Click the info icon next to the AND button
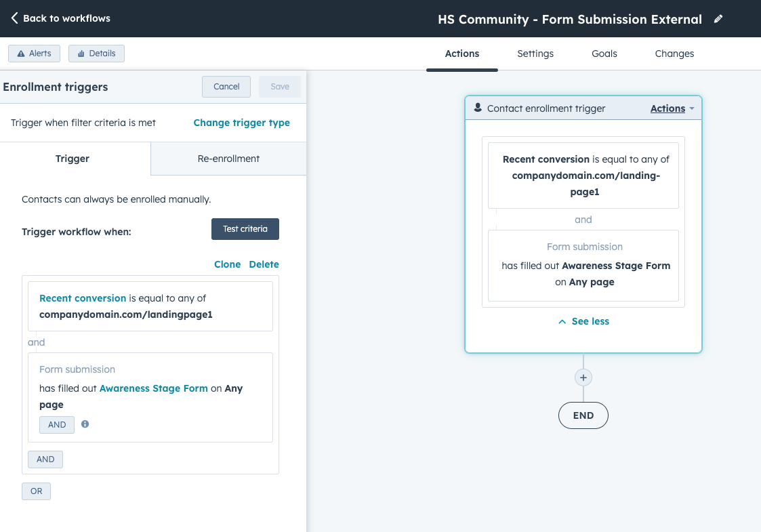This screenshot has width=761, height=532. point(85,424)
